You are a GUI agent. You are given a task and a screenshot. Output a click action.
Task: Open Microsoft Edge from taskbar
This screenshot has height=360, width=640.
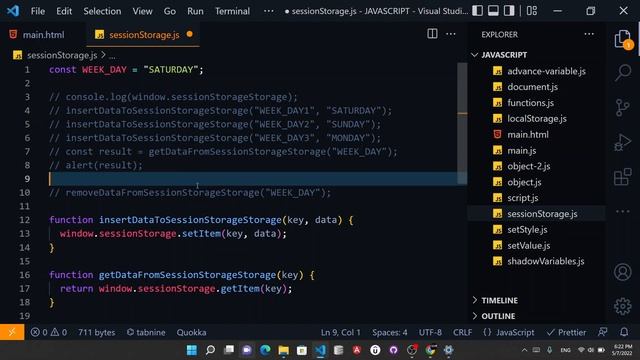[265, 350]
